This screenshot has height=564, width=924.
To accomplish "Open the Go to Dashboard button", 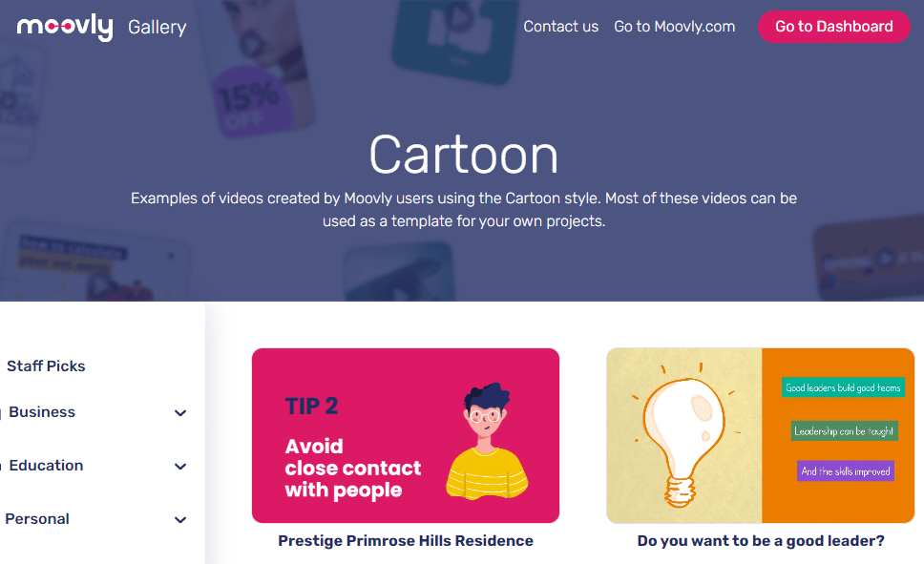I will (833, 27).
